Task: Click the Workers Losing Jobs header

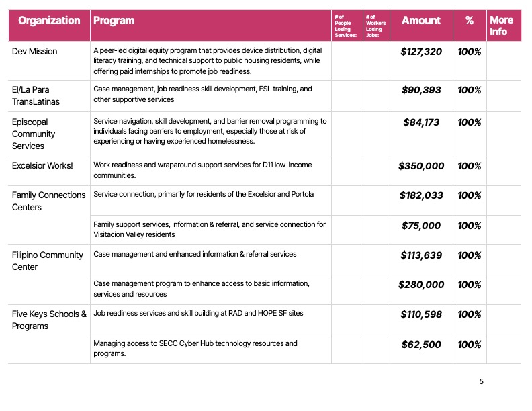Action: tap(375, 26)
